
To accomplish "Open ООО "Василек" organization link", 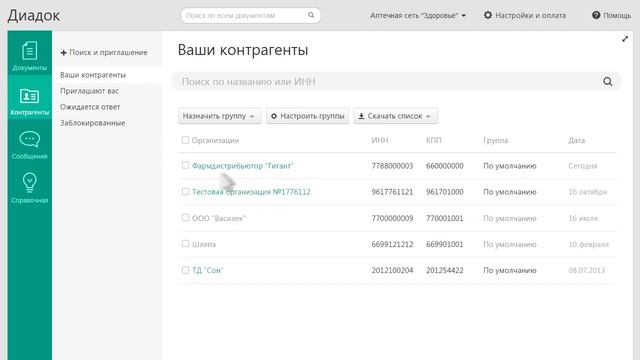I will click(218, 218).
